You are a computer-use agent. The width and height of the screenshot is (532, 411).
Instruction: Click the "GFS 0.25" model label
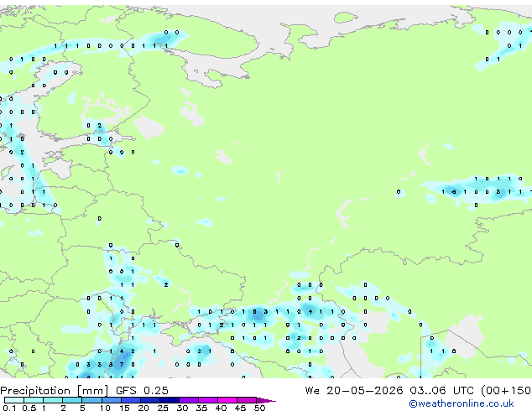[142, 391]
